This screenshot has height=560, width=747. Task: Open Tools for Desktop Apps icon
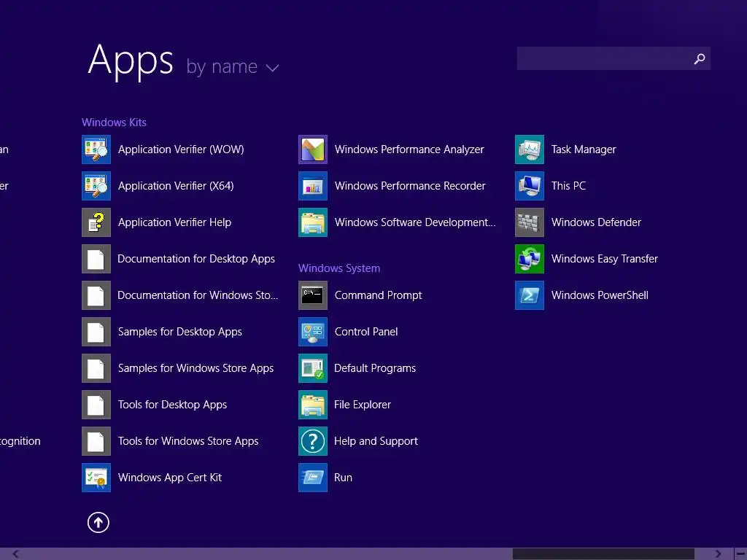click(x=96, y=405)
